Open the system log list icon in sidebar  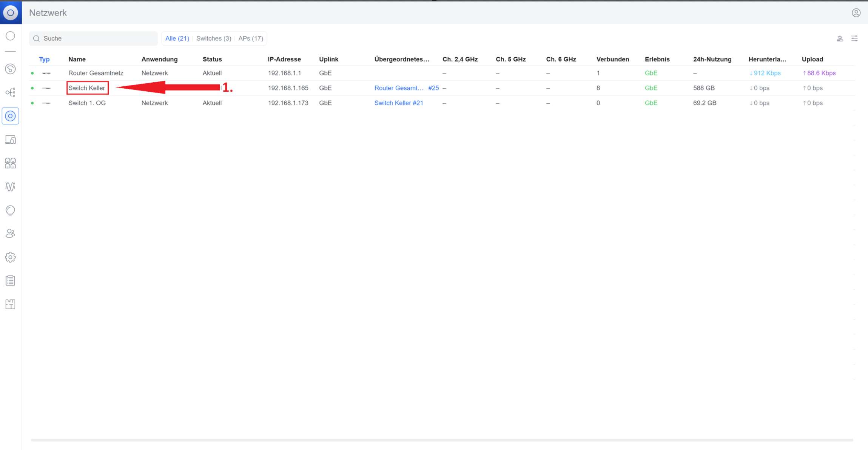click(x=11, y=281)
